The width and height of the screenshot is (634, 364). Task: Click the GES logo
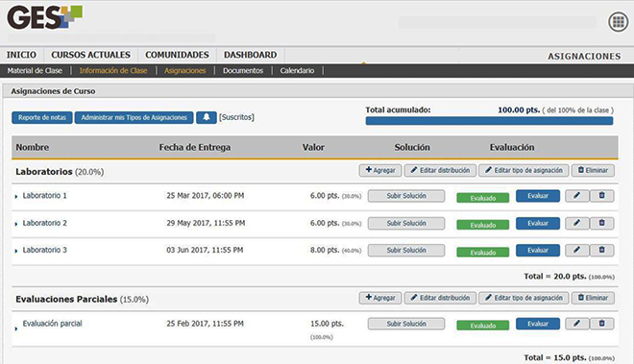pyautogui.click(x=44, y=17)
